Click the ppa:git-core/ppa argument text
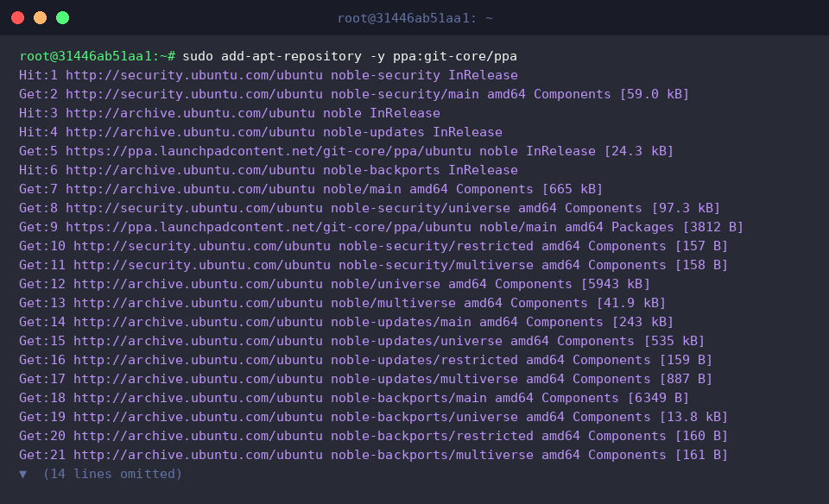The width and height of the screenshot is (829, 504). pyautogui.click(x=455, y=56)
